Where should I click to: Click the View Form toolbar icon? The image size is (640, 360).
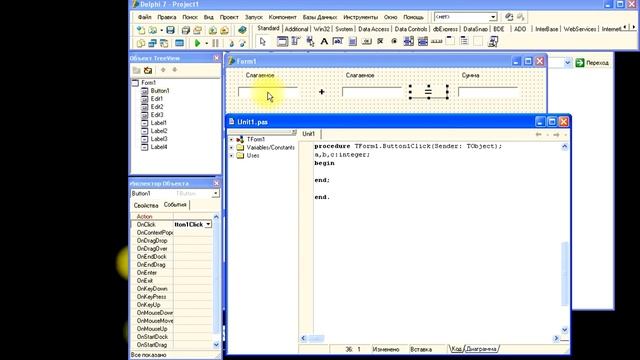pos(152,43)
